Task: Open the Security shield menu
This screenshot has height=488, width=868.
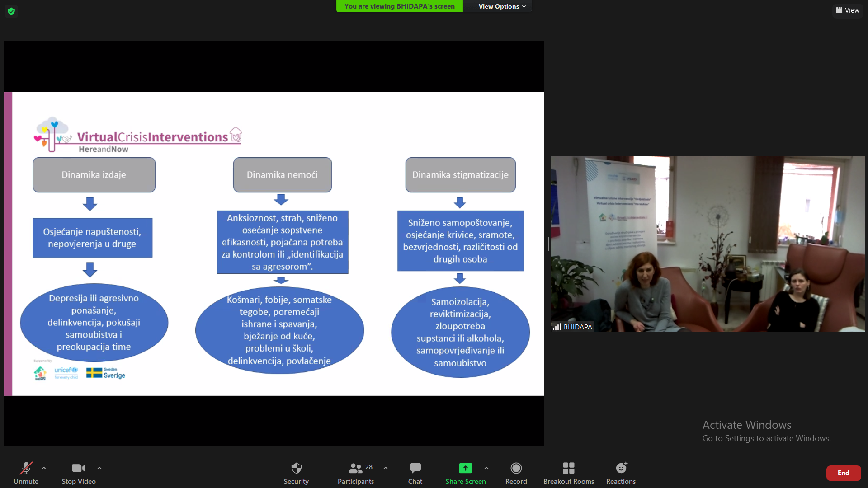Action: click(296, 469)
